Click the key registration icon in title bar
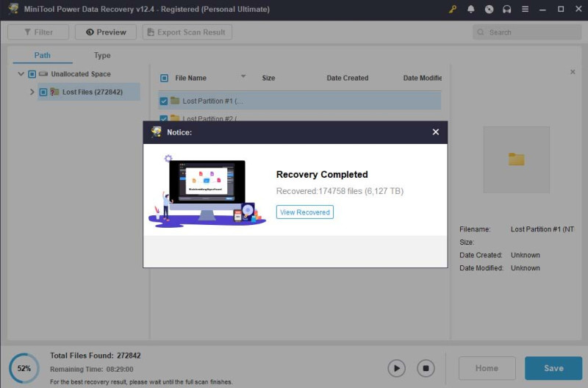Image resolution: width=588 pixels, height=388 pixels. click(453, 9)
